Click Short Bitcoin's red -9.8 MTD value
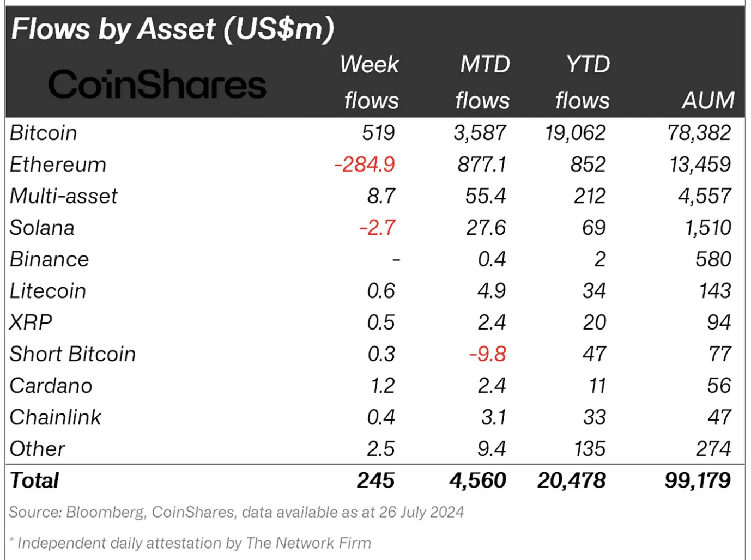Image resolution: width=751 pixels, height=560 pixels. 487,354
